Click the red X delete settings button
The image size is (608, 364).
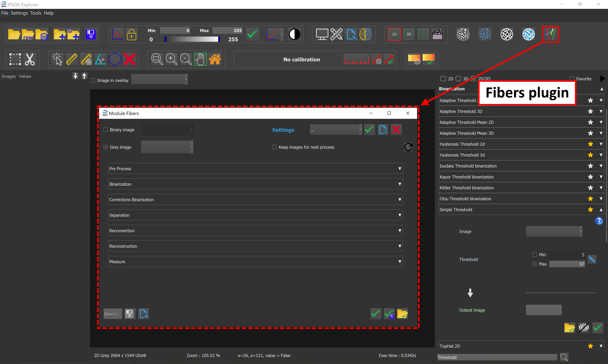click(396, 130)
